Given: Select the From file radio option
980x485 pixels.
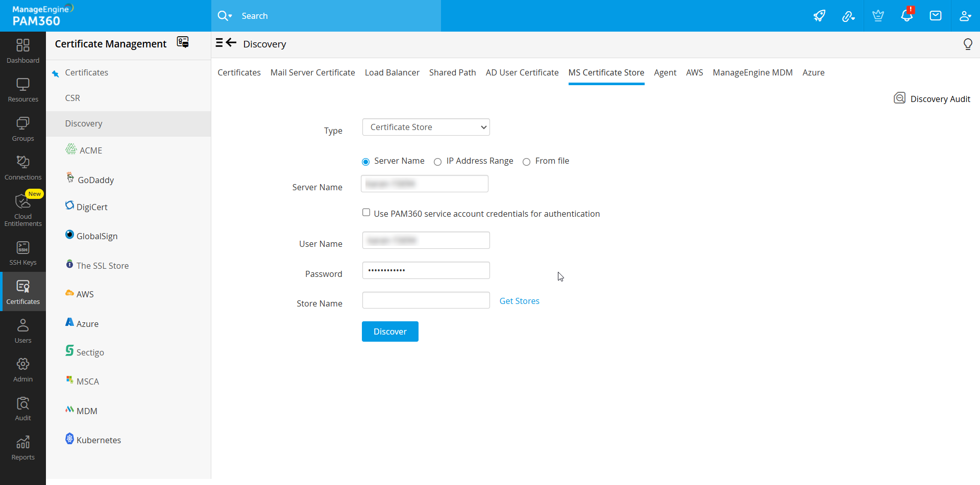Looking at the screenshot, I should click(526, 162).
